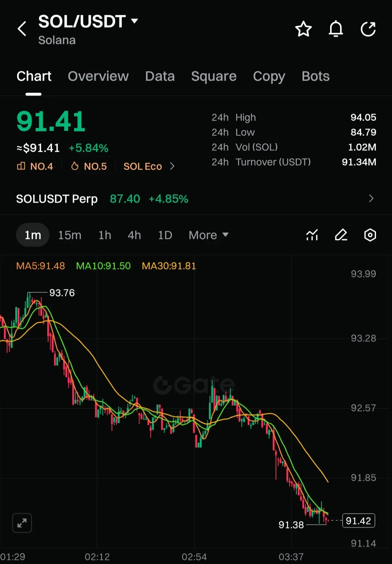The image size is (392, 564).
Task: Tap the 92.57 price axis label
Action: tap(363, 408)
